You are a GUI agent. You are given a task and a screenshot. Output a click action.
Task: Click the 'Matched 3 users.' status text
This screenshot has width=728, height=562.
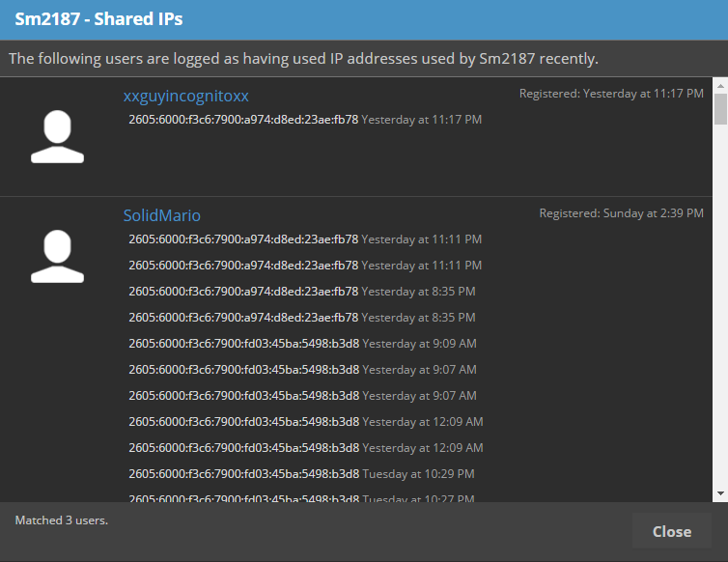[61, 520]
